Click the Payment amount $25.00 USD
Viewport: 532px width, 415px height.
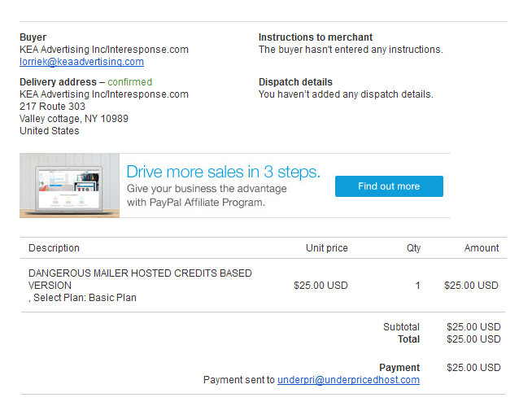[473, 368]
